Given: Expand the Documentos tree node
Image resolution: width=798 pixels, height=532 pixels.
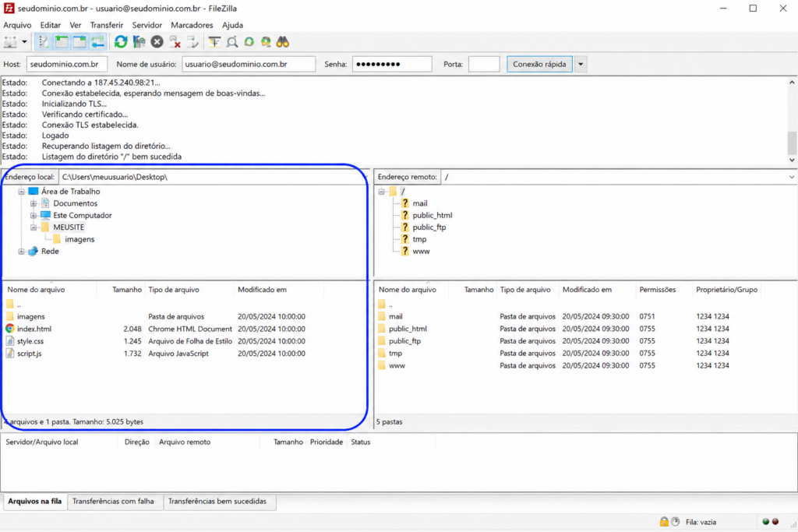Looking at the screenshot, I should [33, 203].
